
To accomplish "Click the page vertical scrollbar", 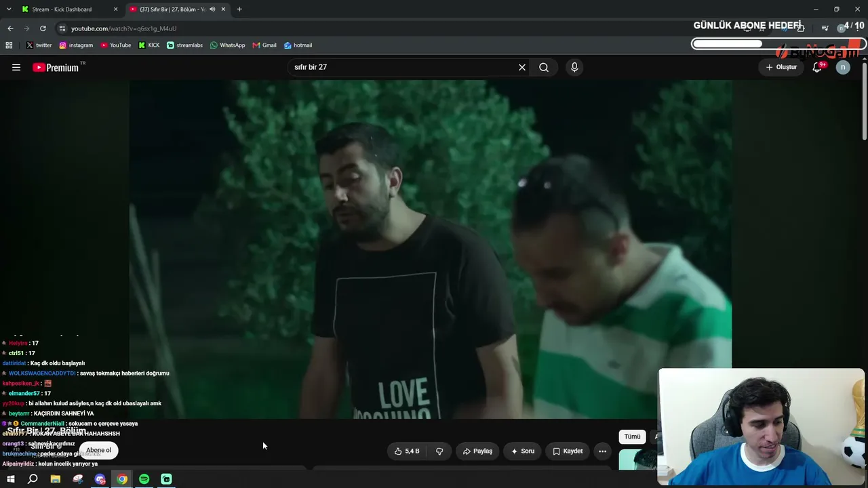I will click(x=865, y=102).
